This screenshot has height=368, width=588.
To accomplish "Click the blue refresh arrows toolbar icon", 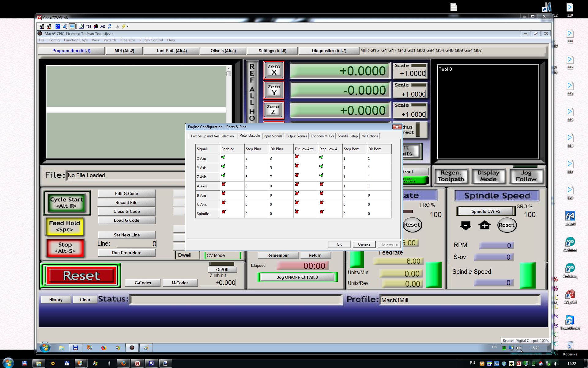I will 109,26.
